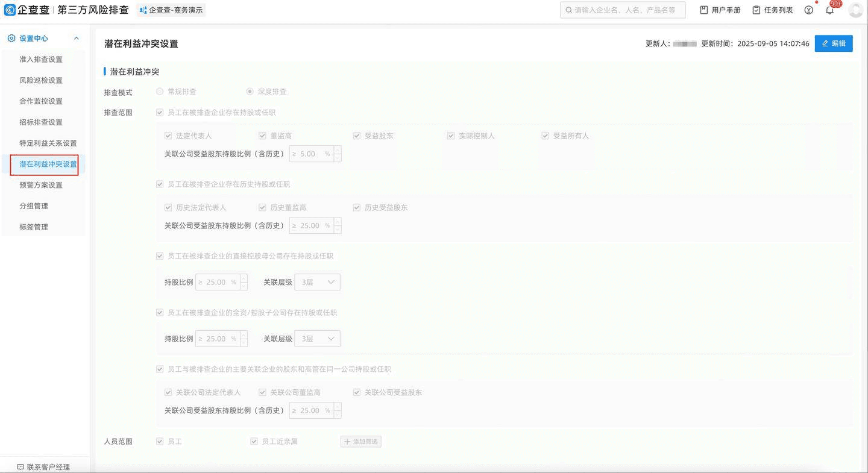
Task: Toggle 员工在被排查企业存在历史持股或任职 checkbox
Action: click(160, 184)
